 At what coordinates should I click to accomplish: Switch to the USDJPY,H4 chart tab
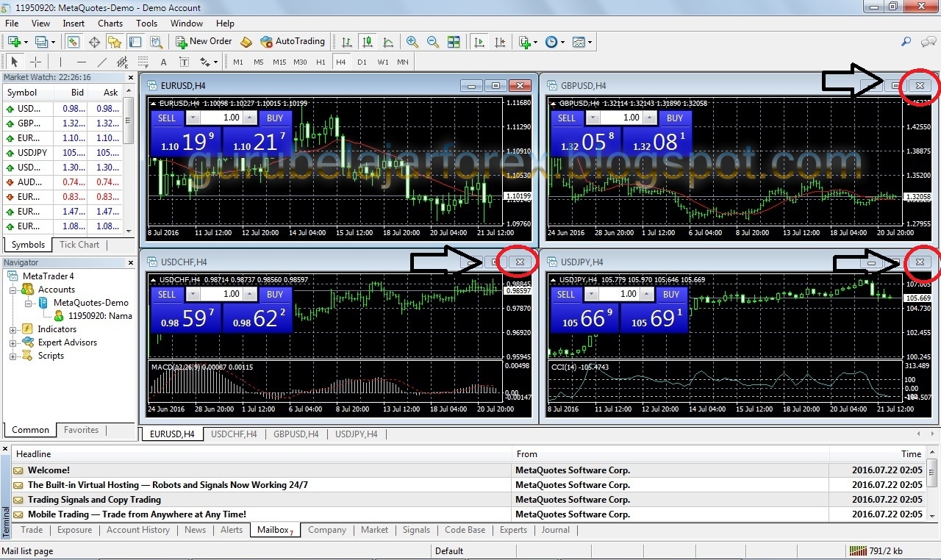point(356,434)
